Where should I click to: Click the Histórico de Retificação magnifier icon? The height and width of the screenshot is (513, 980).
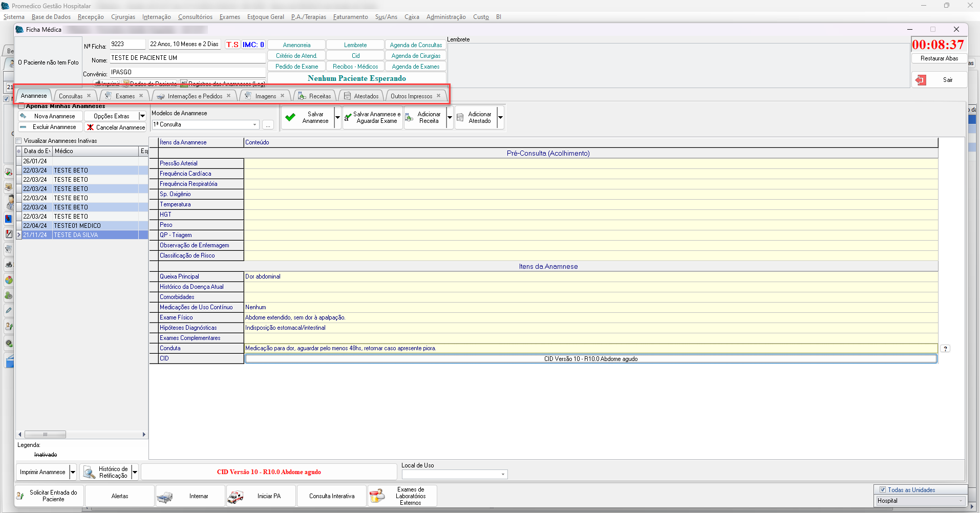(89, 472)
